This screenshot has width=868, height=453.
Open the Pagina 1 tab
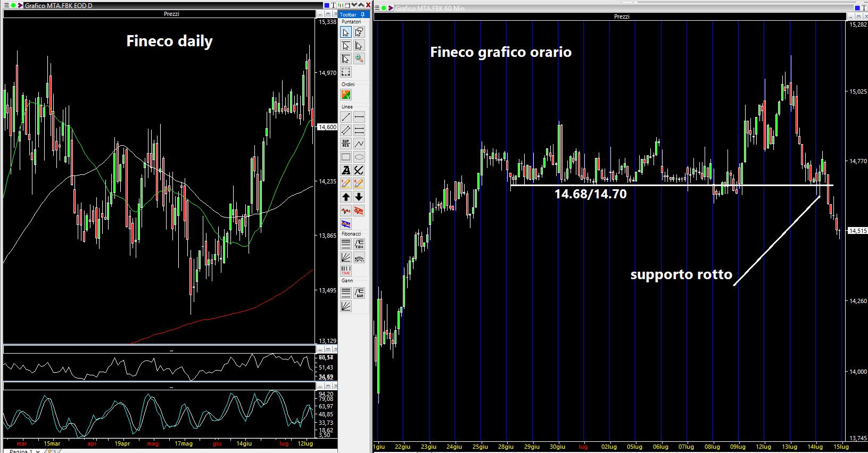pos(20,451)
